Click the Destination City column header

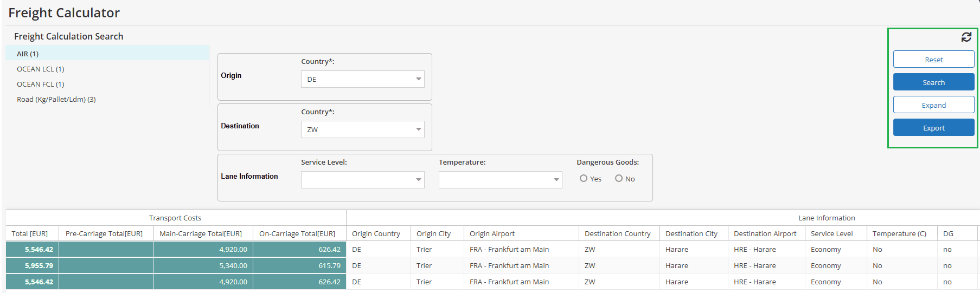[x=694, y=233]
